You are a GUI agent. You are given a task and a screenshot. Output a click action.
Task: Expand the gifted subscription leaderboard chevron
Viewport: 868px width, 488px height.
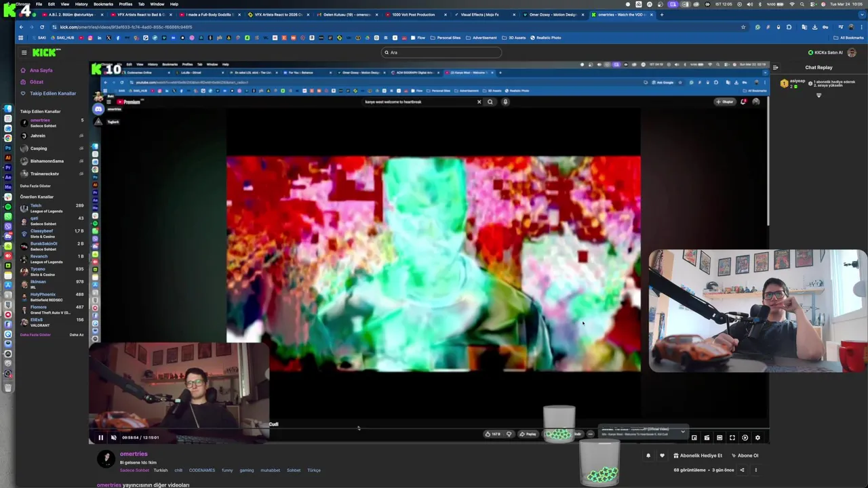[818, 96]
